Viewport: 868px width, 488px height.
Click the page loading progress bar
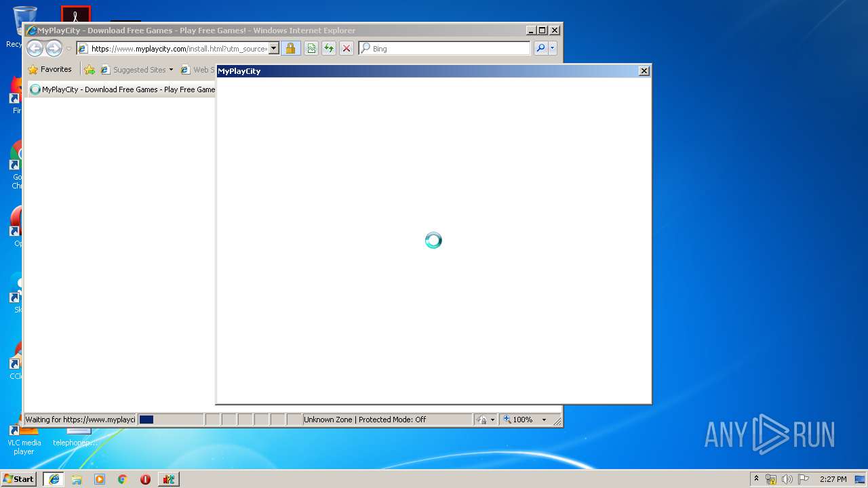[x=170, y=420]
